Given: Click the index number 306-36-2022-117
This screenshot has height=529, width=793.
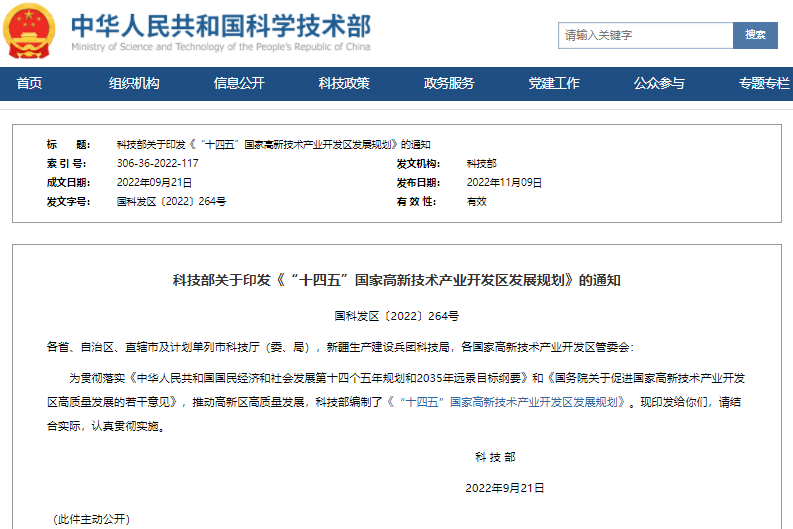Looking at the screenshot, I should (157, 163).
